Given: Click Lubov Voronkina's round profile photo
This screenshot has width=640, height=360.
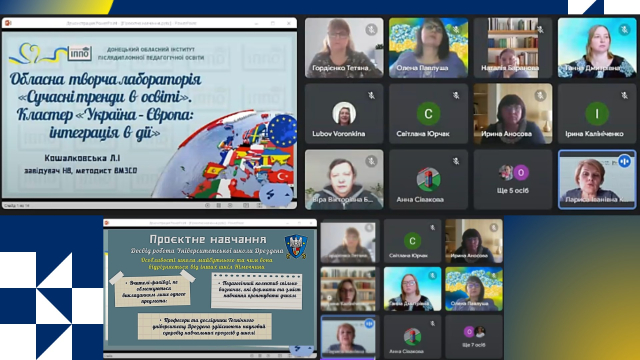Looking at the screenshot, I should point(344,113).
